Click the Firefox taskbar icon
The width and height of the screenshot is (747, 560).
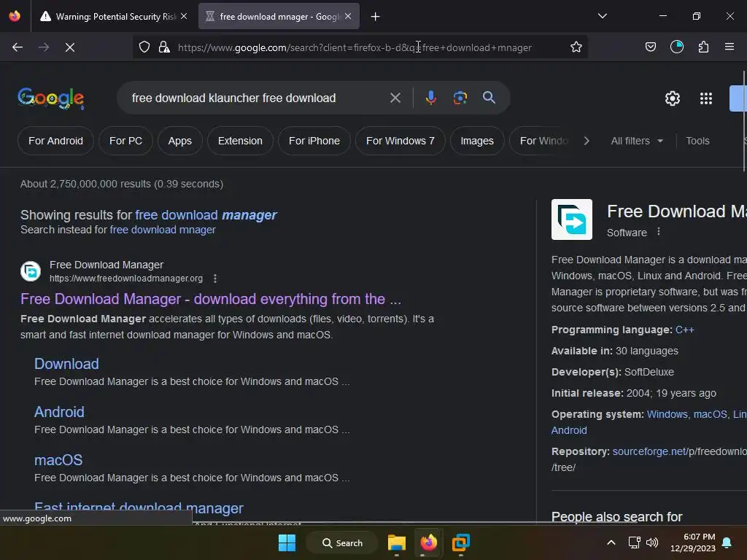(x=428, y=542)
